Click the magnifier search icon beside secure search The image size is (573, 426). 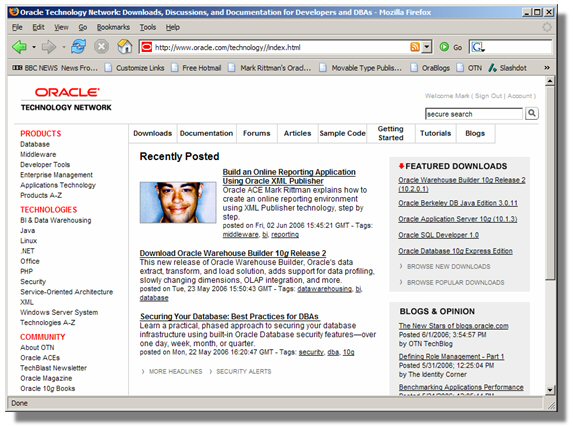pos(532,114)
